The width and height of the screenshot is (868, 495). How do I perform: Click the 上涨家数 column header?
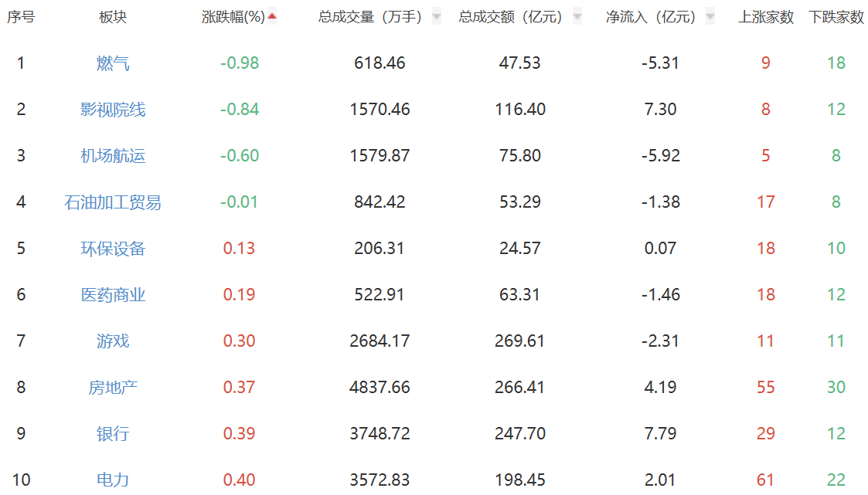pyautogui.click(x=766, y=17)
